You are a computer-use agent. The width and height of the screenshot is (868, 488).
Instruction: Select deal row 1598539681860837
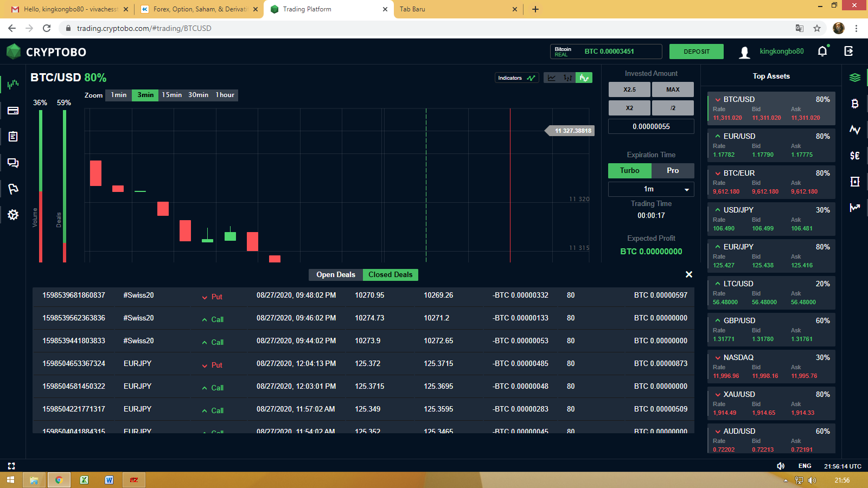point(363,296)
